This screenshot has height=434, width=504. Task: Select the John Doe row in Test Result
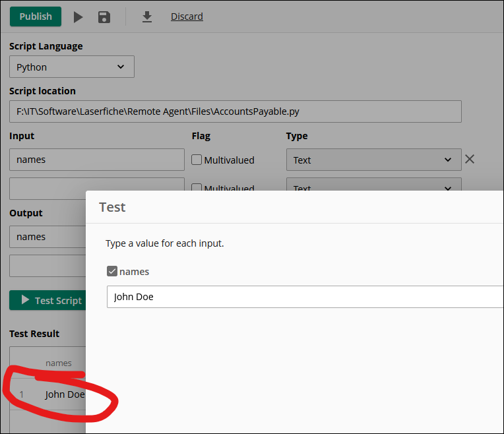tap(64, 394)
